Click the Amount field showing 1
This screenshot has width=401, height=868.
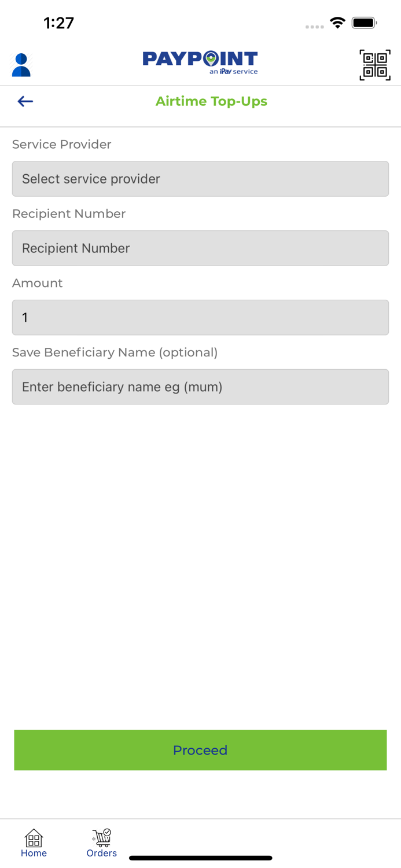[x=200, y=318]
